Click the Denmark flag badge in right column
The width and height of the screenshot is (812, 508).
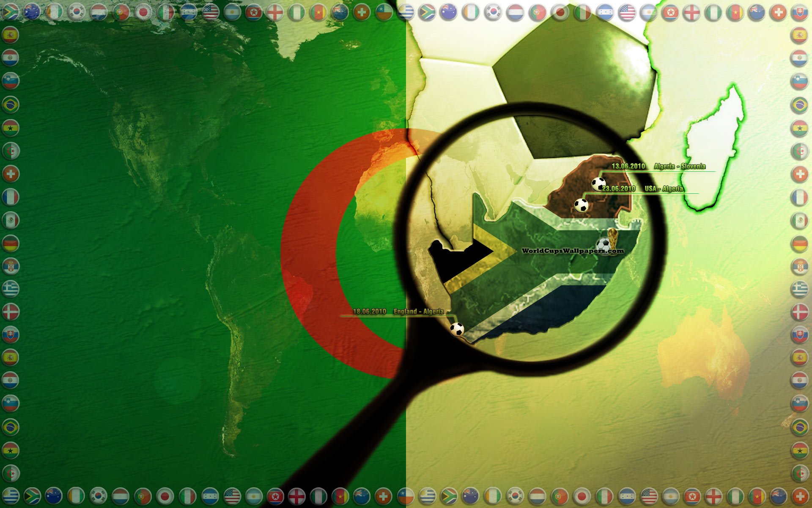click(799, 312)
